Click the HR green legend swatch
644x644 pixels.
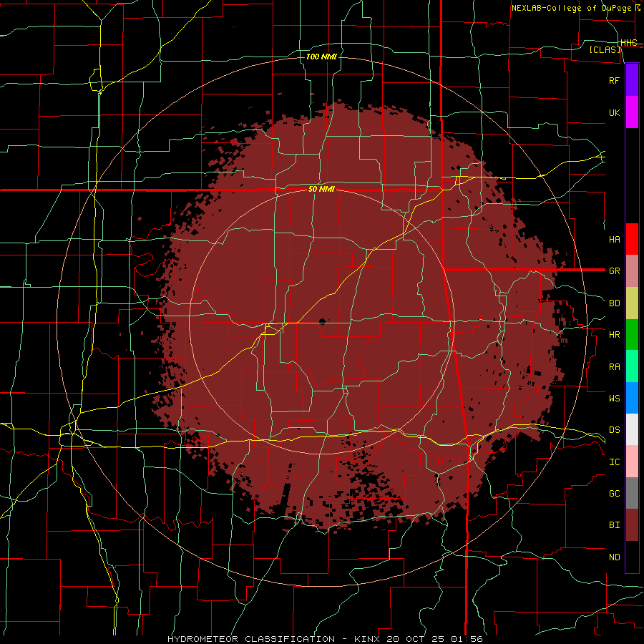(x=632, y=335)
